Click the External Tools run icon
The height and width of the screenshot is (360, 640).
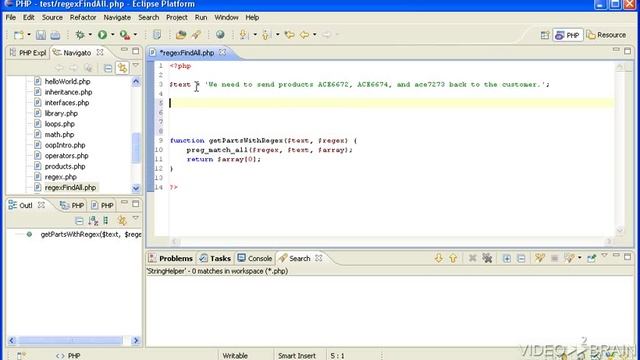(x=125, y=35)
